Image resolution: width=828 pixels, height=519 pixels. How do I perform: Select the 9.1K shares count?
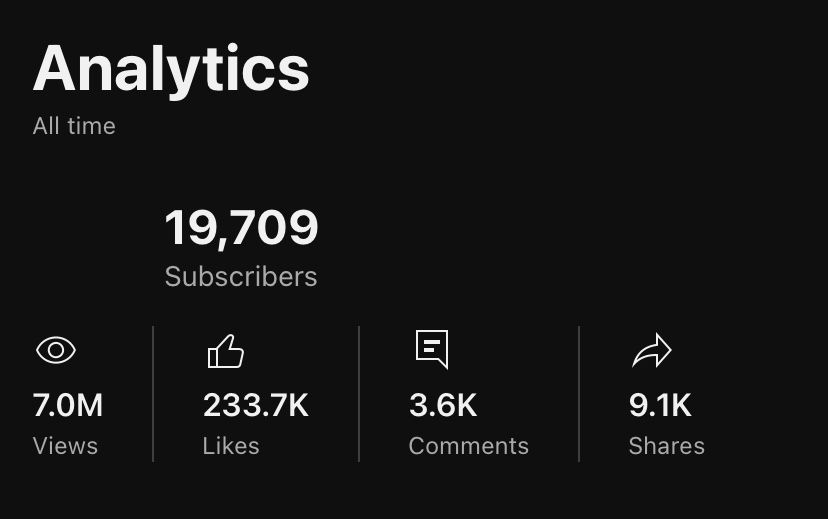[660, 405]
